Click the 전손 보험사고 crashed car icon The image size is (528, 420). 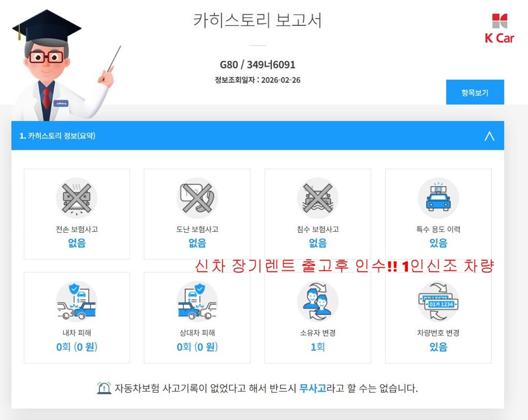click(76, 199)
